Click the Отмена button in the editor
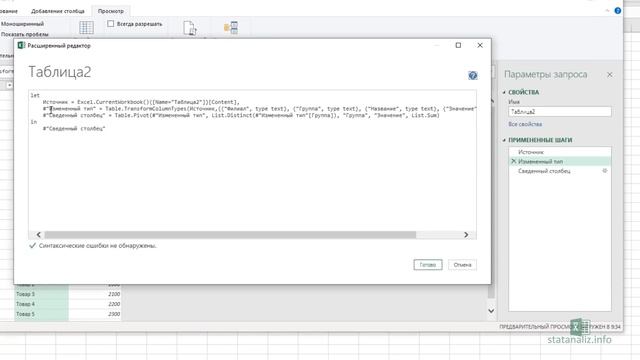Viewport: 640px width, 360px height. [462, 265]
